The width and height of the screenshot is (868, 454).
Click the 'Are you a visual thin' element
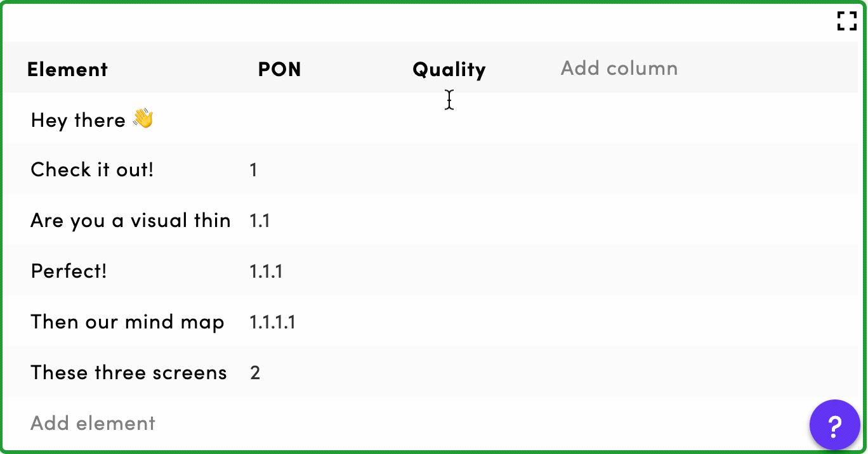(x=131, y=220)
